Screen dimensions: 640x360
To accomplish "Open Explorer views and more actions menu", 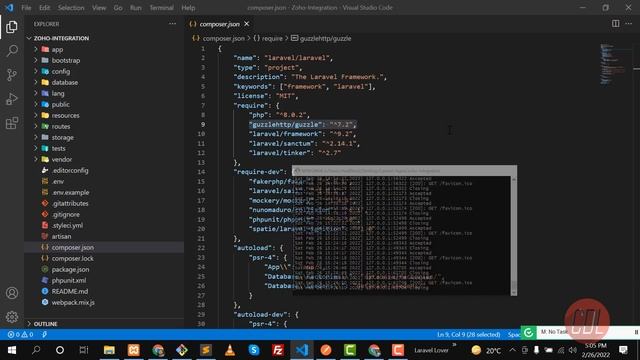I will click(172, 24).
